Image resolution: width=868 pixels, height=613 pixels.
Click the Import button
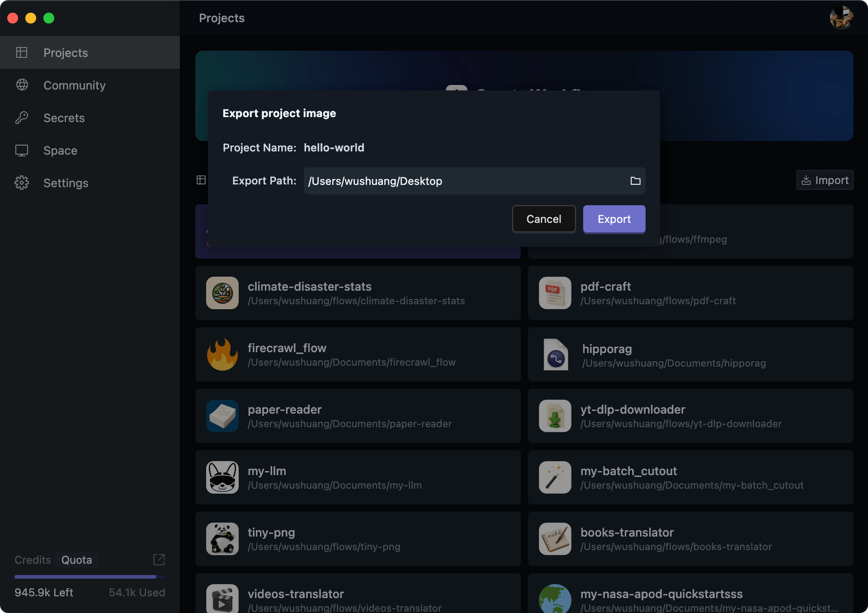pyautogui.click(x=825, y=180)
